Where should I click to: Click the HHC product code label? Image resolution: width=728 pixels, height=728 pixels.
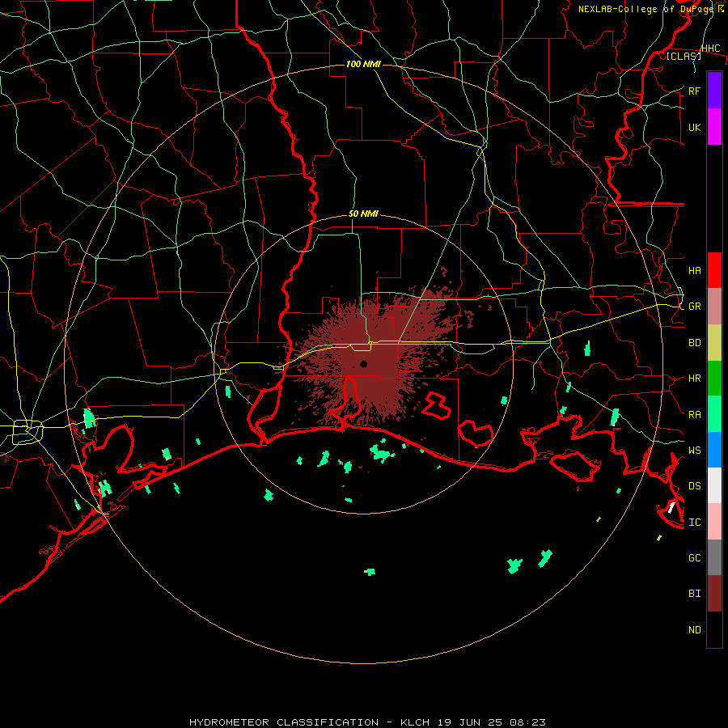(710, 49)
